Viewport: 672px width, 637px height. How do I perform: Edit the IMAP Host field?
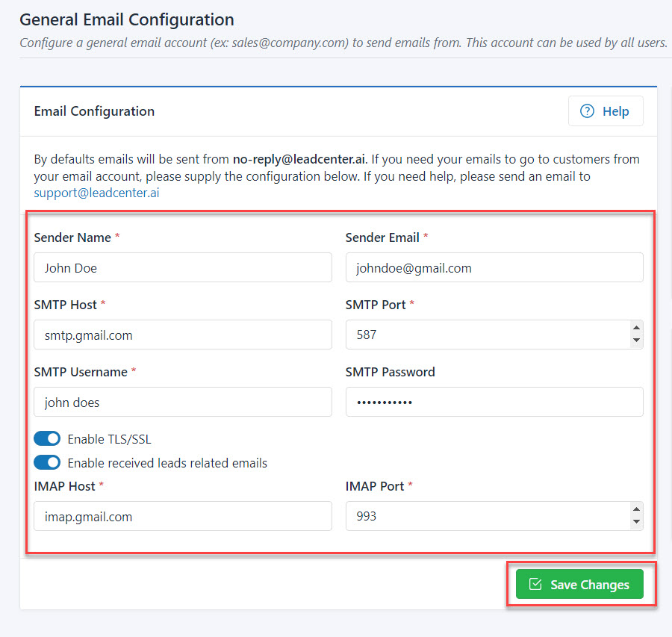pyautogui.click(x=183, y=516)
